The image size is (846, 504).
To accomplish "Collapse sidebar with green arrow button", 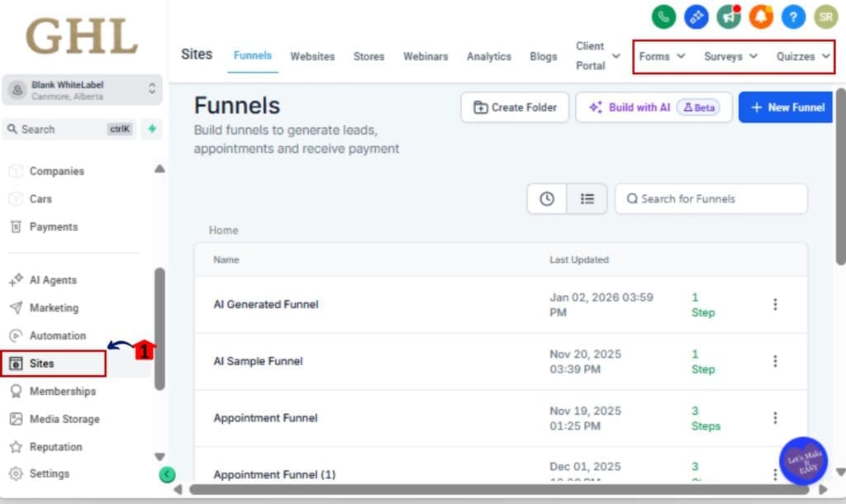I will point(167,474).
